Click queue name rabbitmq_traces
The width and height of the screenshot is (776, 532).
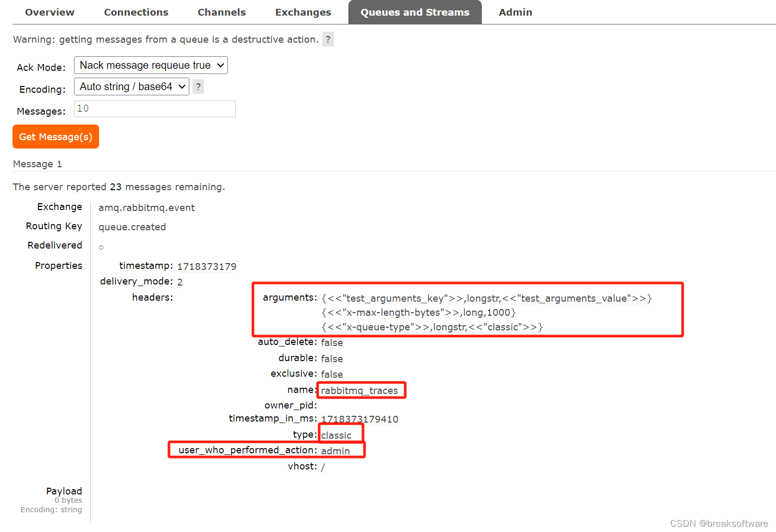359,390
